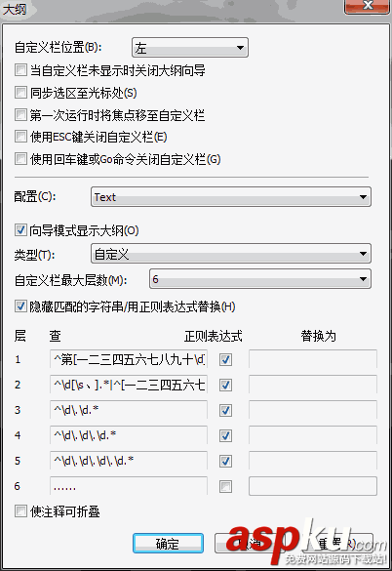
Task: Close the 大纲 dialog window
Action: (367, 7)
